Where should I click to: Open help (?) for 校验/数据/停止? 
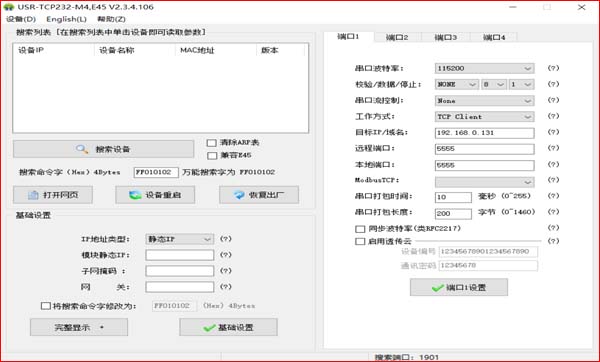pyautogui.click(x=553, y=84)
